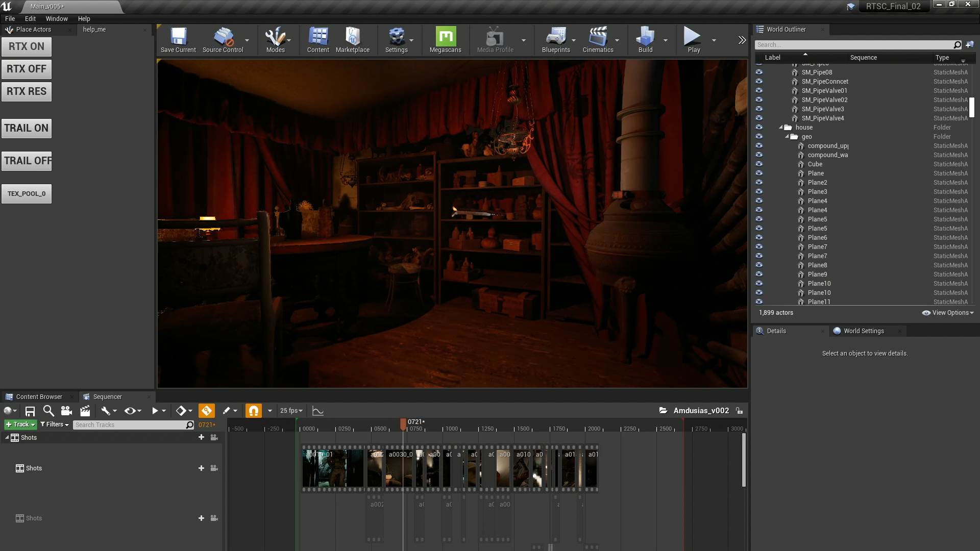Click the Megascans toolbar icon
Screen dimensions: 980x551
pos(445,40)
